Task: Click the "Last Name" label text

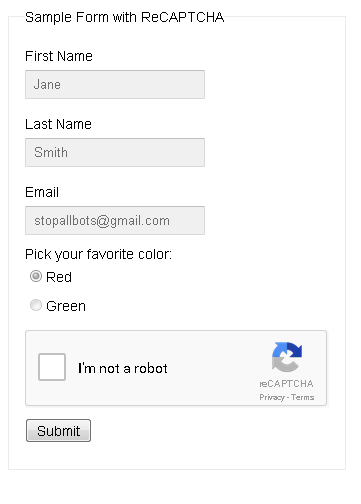Action: [58, 124]
